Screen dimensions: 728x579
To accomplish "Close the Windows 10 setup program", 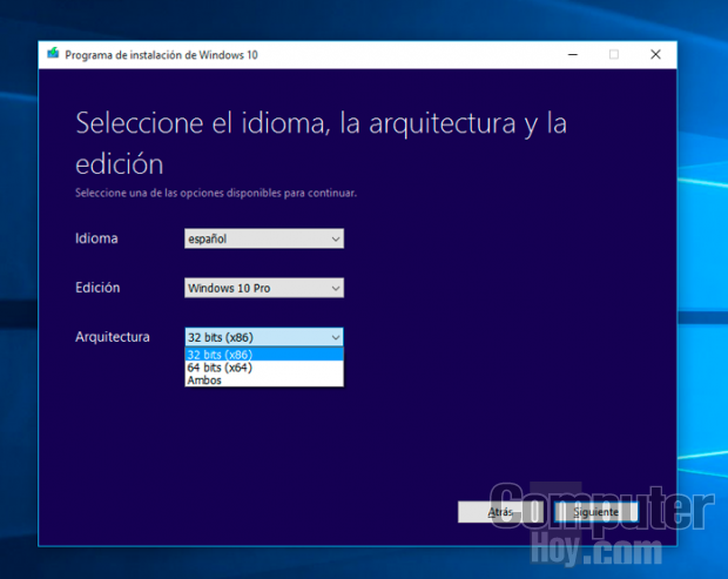I will (x=655, y=54).
